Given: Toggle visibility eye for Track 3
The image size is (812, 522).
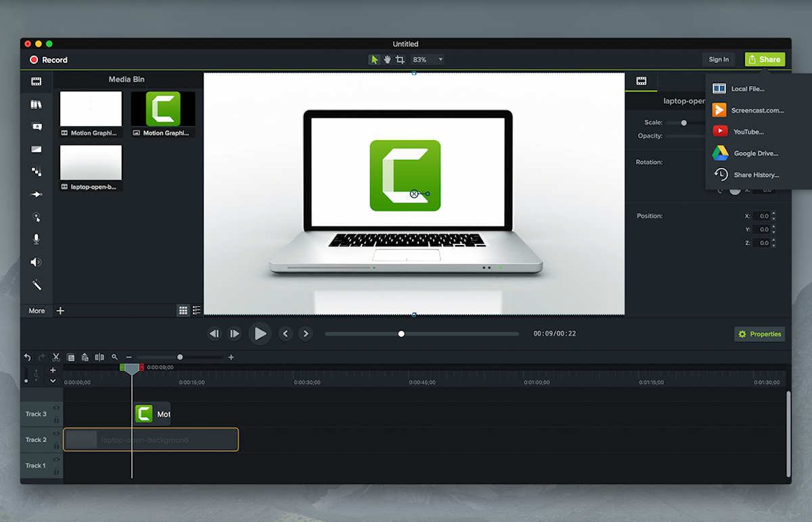Looking at the screenshot, I should 56,408.
